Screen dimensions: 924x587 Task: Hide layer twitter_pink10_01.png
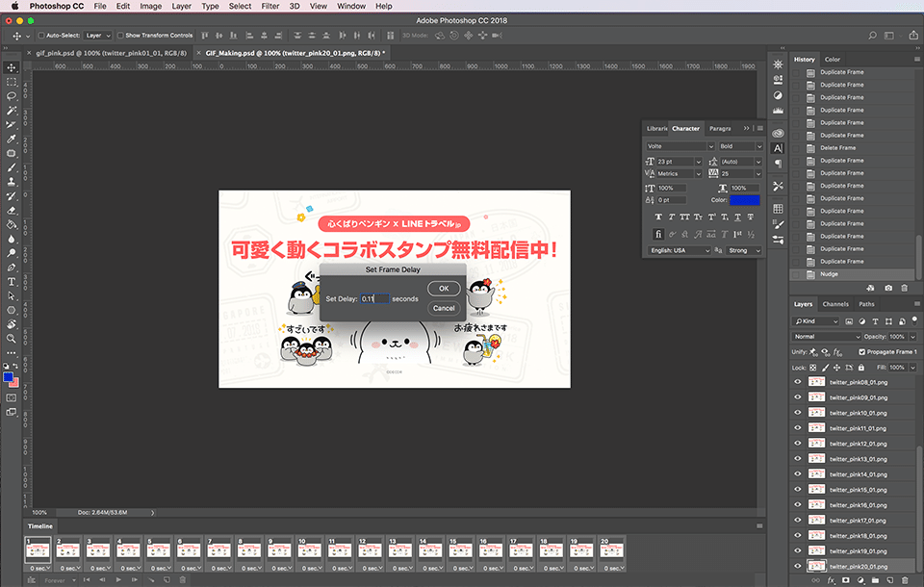[x=798, y=413]
